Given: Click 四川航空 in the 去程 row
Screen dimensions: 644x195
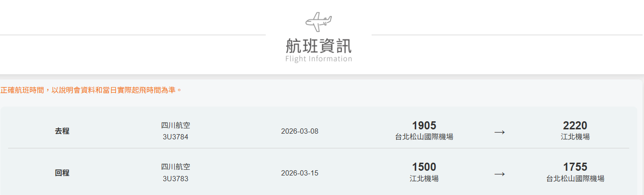Looking at the screenshot, I should click(x=176, y=126).
